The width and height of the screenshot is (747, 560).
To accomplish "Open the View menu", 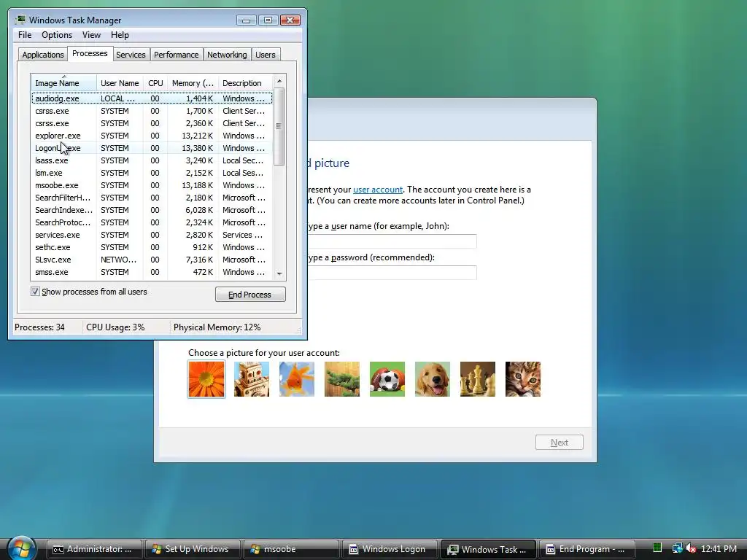I will point(91,35).
